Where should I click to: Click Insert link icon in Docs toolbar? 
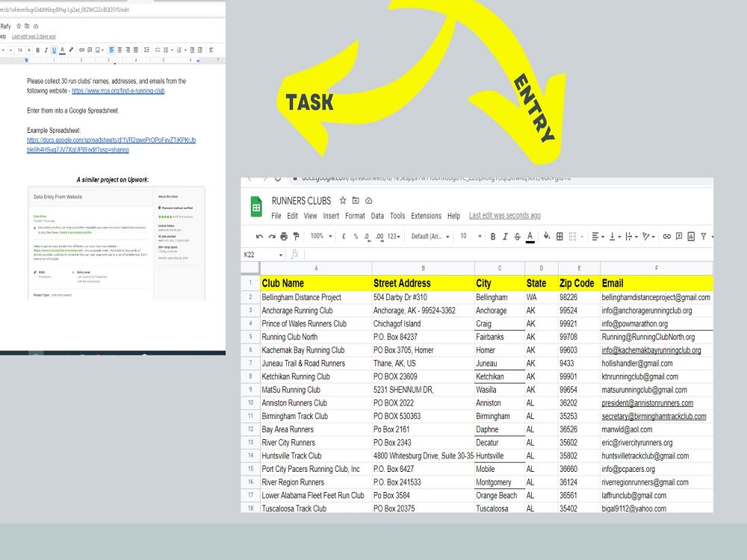81,50
